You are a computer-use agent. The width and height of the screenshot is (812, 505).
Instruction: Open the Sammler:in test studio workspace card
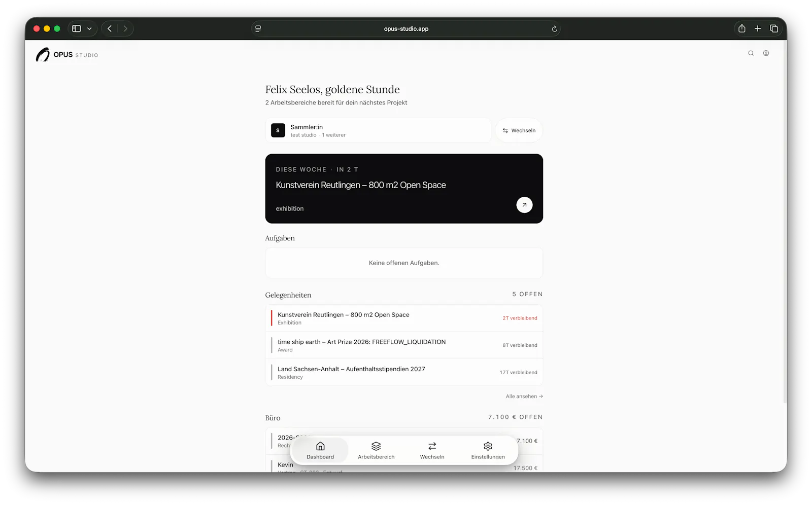(x=378, y=130)
